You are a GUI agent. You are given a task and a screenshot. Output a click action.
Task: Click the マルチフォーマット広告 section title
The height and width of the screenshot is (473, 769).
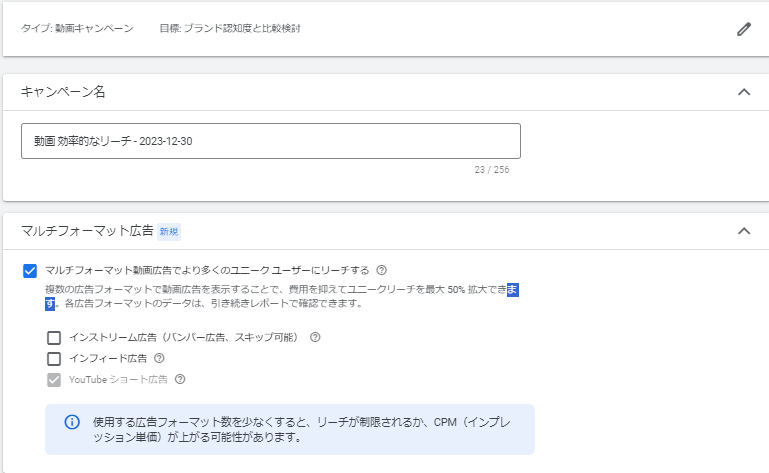point(87,231)
